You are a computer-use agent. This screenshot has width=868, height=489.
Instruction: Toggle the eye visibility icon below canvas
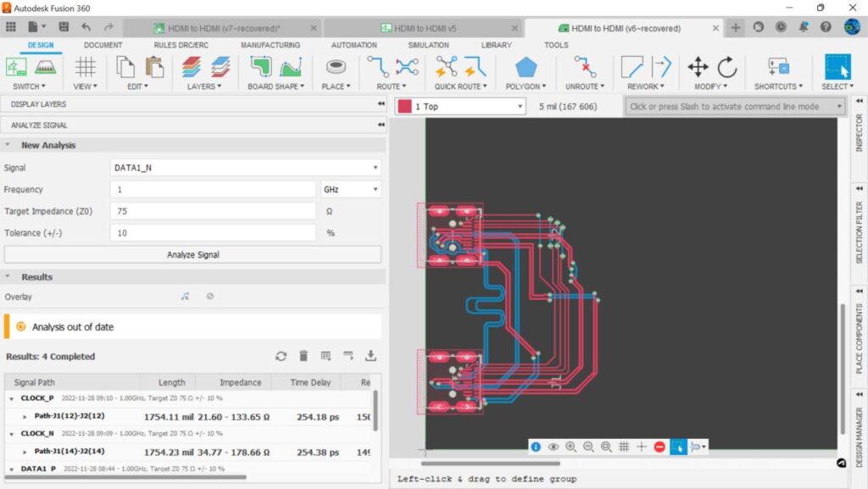click(554, 447)
